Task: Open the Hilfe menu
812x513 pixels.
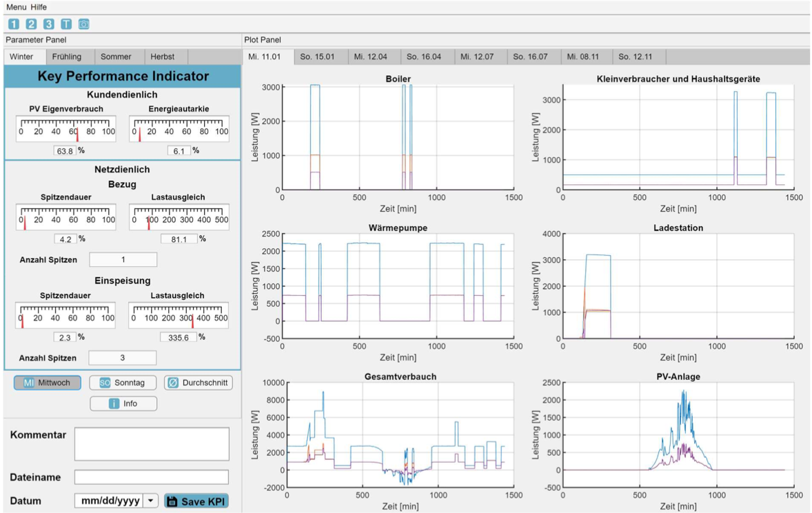Action: pos(39,6)
